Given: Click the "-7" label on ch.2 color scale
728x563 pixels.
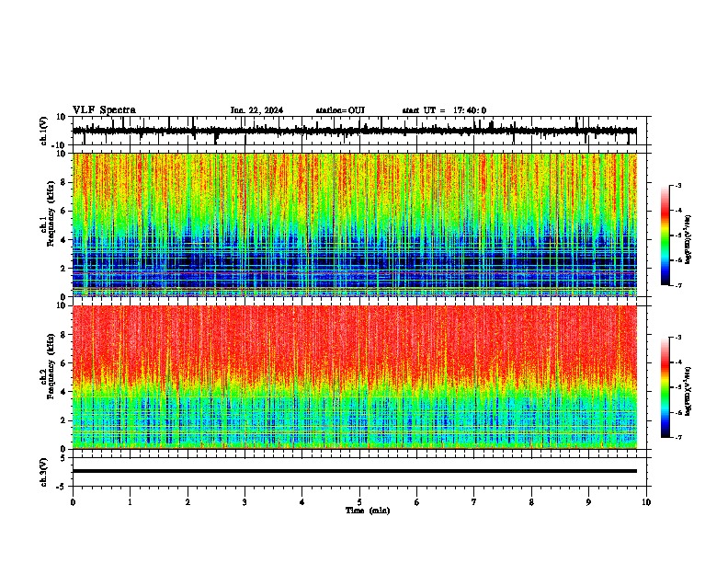Looking at the screenshot, I should [677, 438].
